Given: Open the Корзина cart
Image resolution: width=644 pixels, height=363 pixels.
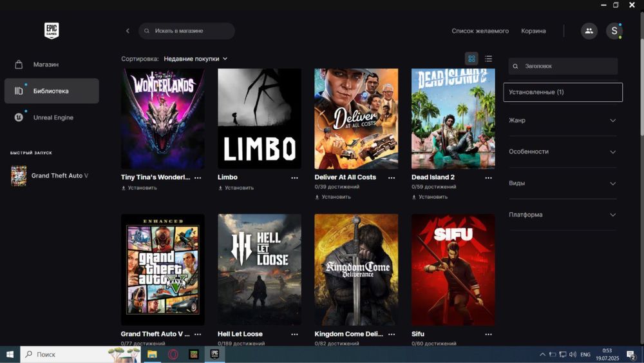Looking at the screenshot, I should (x=533, y=31).
